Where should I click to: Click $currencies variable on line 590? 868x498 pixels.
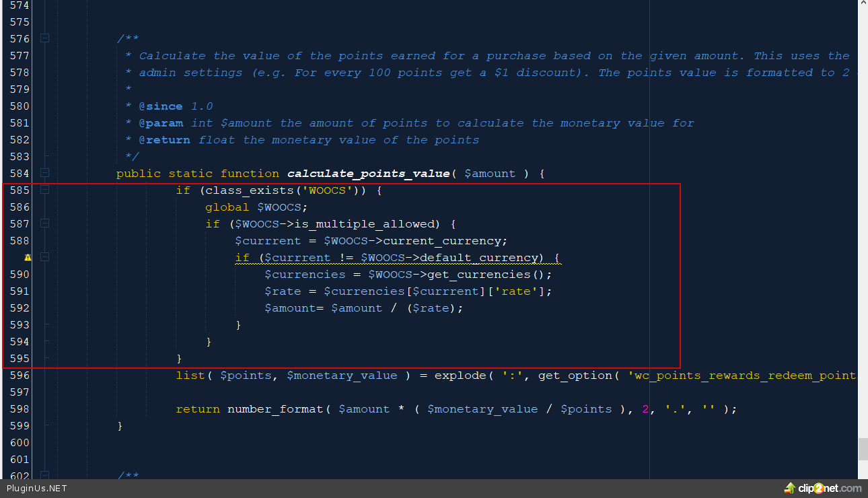pos(305,275)
